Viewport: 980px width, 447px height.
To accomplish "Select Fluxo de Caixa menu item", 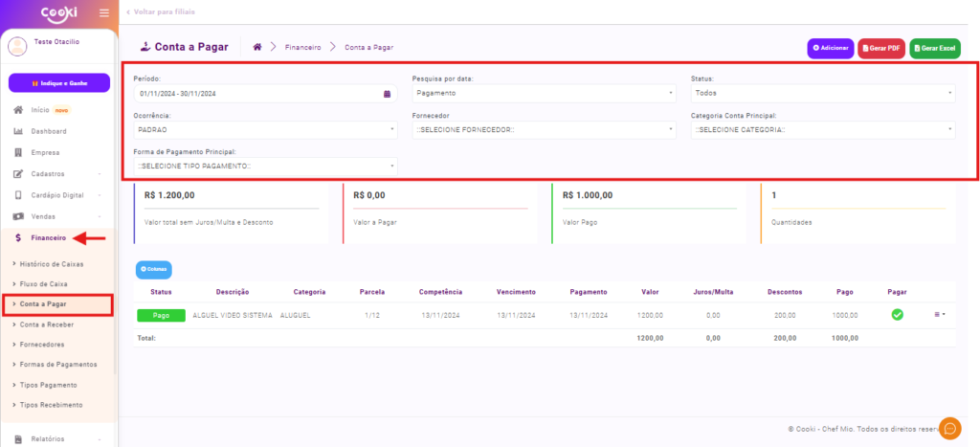I will point(45,284).
